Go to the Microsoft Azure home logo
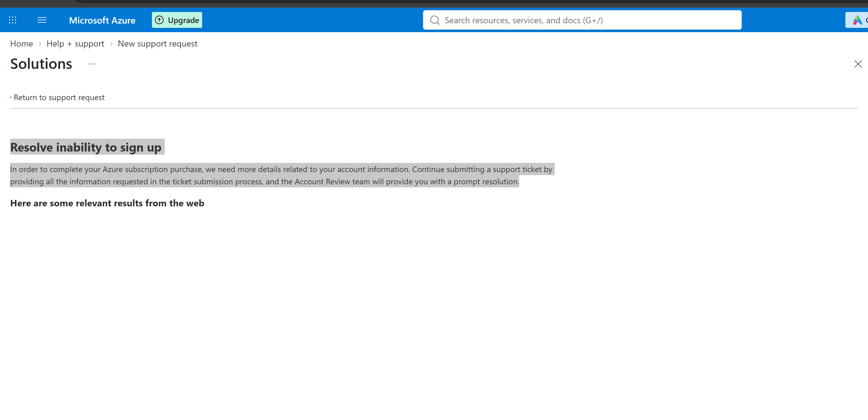868x420 pixels. [x=102, y=20]
